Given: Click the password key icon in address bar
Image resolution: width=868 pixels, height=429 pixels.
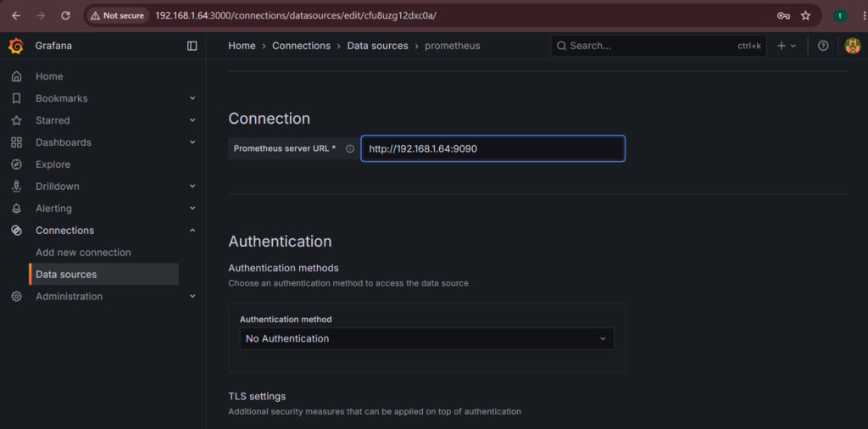Looking at the screenshot, I should click(783, 15).
